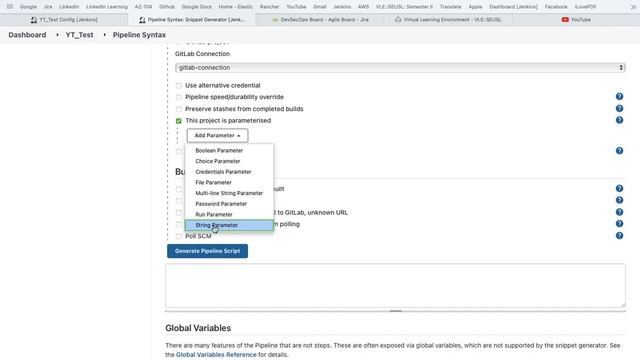
Task: Switch to the YouTube browser tab
Action: (576, 20)
